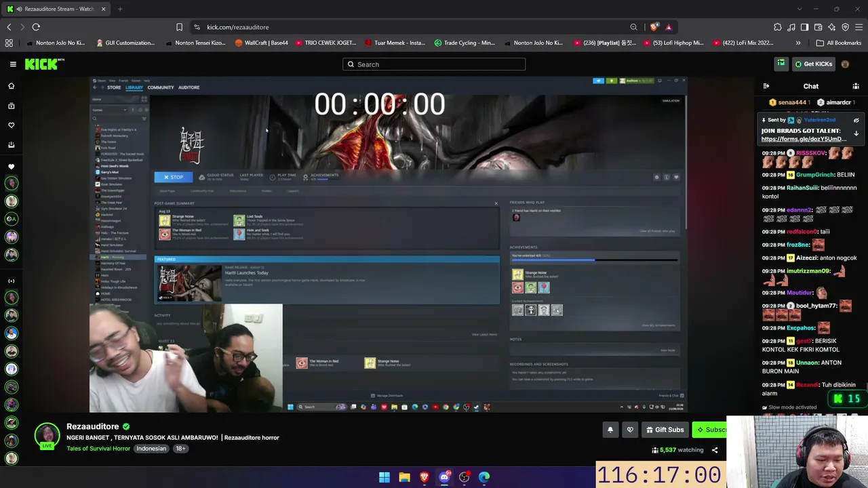
Task: Open the Kick hamburger menu
Action: pos(13,64)
